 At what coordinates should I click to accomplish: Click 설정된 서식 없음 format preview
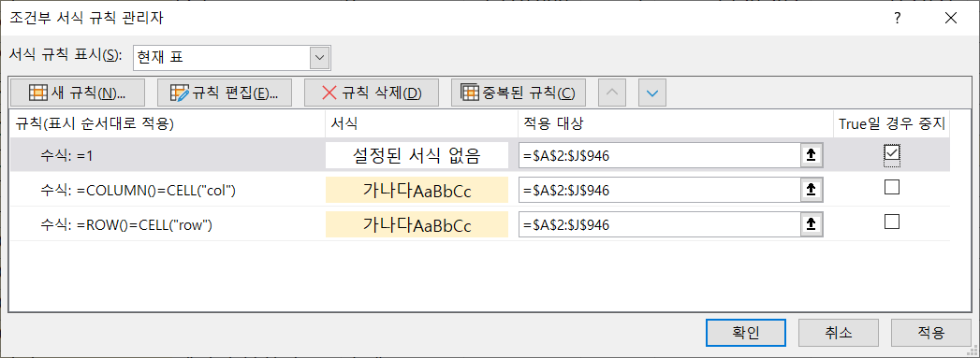coord(417,155)
